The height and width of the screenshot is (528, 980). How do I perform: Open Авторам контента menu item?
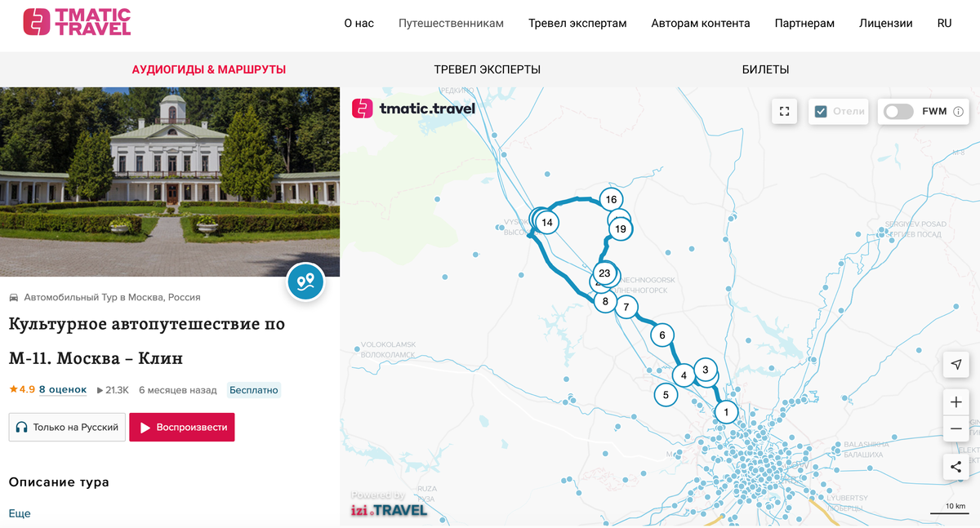pos(701,24)
